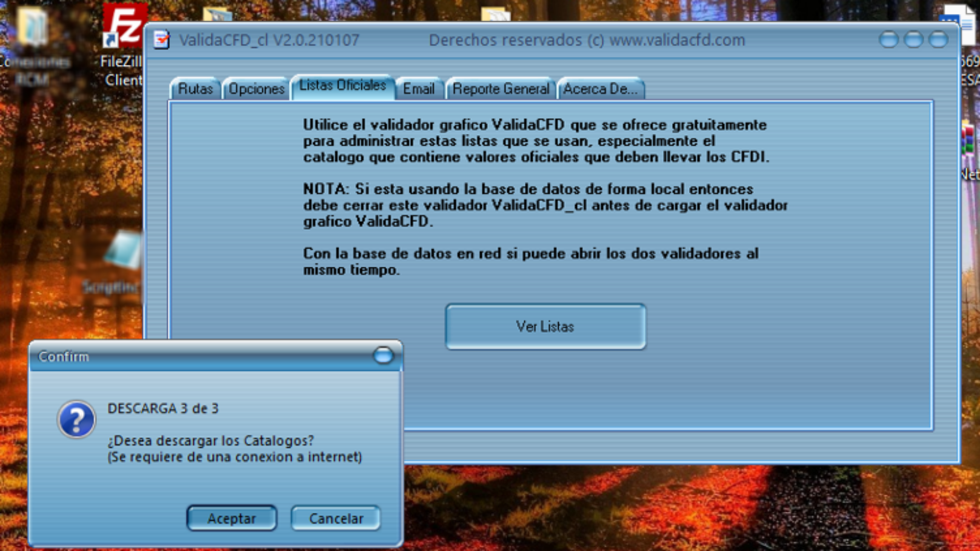Go to the Reporte General tab
The image size is (980, 551).
point(501,89)
